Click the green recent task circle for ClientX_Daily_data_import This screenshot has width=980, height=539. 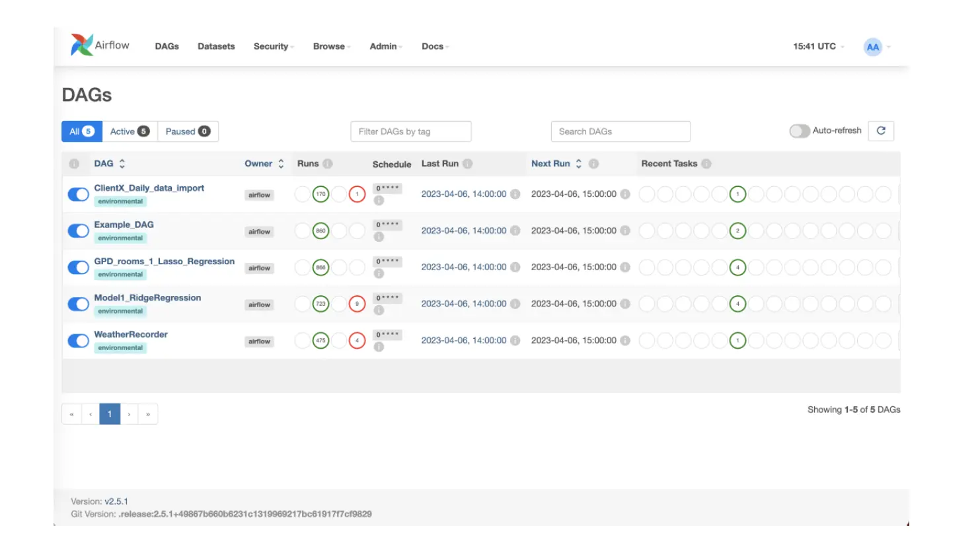738,194
